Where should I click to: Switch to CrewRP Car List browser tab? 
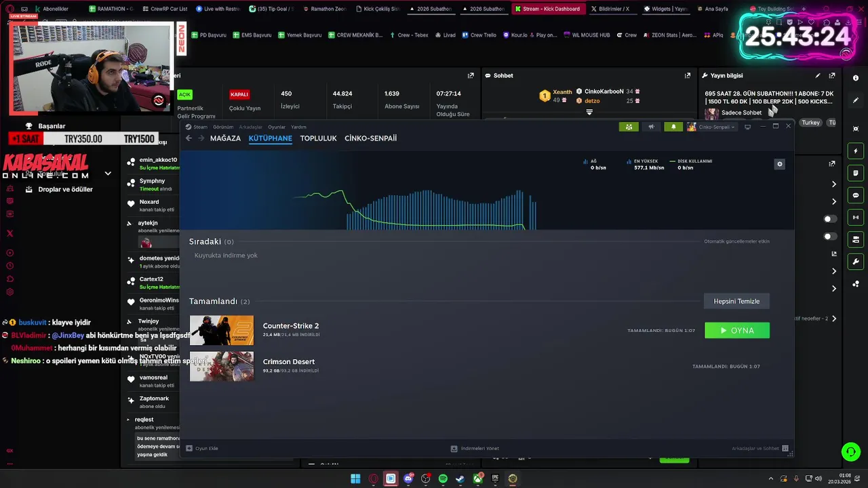(164, 9)
